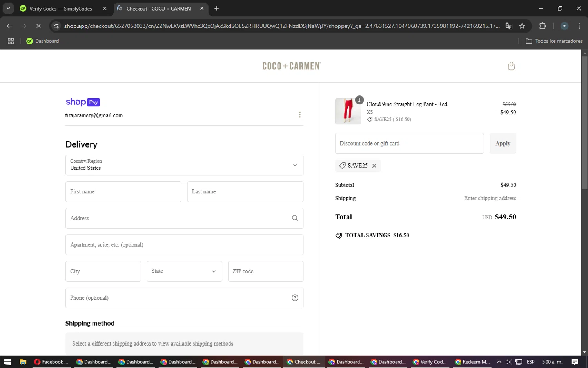Open File Explorer from the taskbar
Image resolution: width=588 pixels, height=368 pixels.
tap(23, 362)
